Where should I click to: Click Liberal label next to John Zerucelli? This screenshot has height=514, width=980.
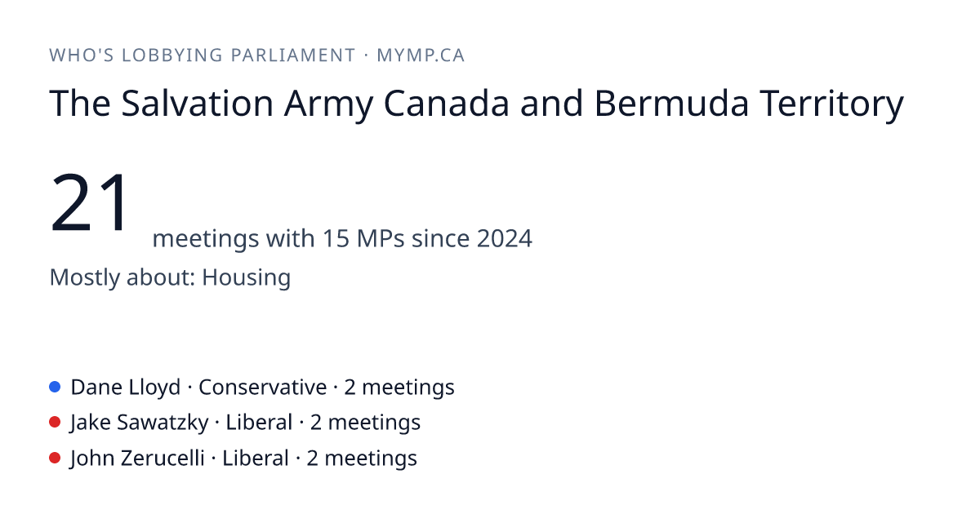pyautogui.click(x=256, y=459)
